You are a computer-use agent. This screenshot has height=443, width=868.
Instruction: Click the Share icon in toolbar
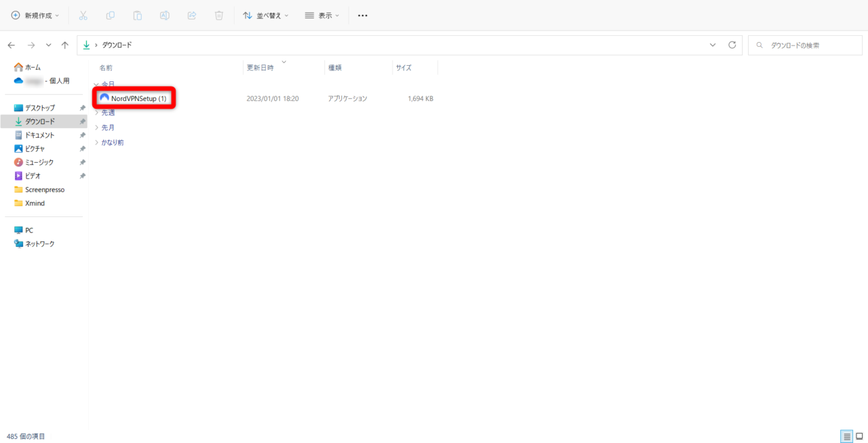click(192, 15)
